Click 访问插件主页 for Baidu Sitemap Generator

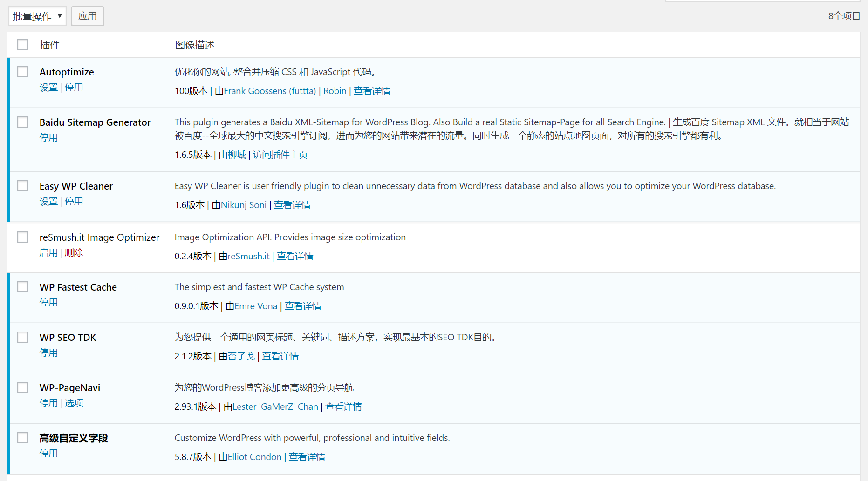point(280,155)
